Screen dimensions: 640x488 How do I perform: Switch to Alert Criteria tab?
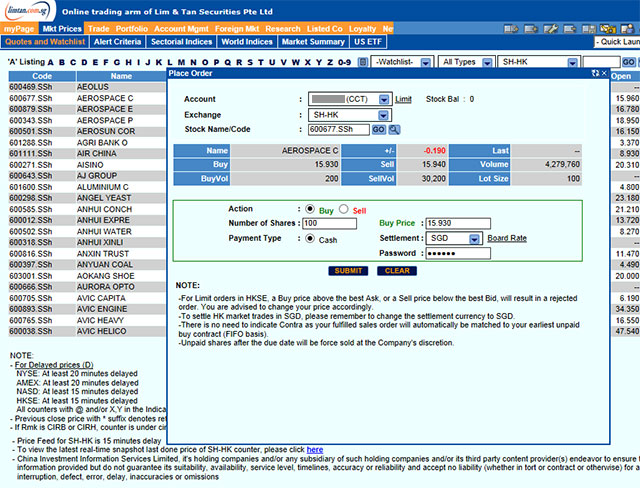point(117,42)
